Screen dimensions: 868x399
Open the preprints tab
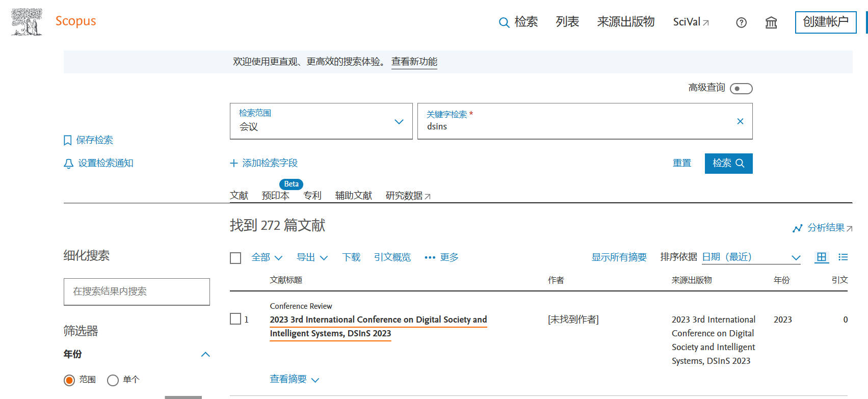coord(275,196)
